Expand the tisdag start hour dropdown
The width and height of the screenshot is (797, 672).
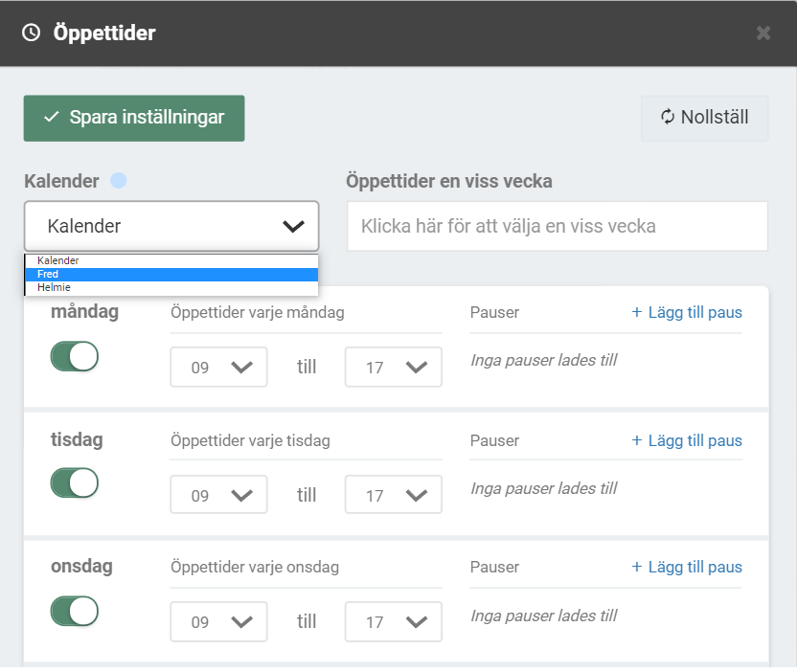[x=218, y=495]
